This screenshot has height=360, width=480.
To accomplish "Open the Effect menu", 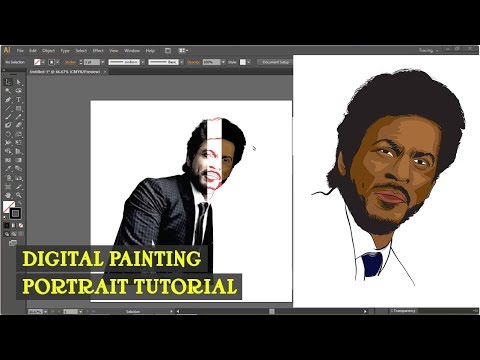I will coord(98,51).
